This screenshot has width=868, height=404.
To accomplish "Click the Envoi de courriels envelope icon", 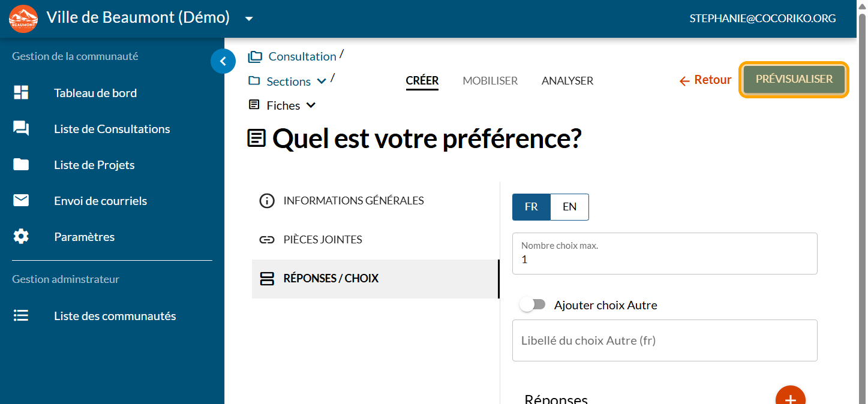I will 21,201.
